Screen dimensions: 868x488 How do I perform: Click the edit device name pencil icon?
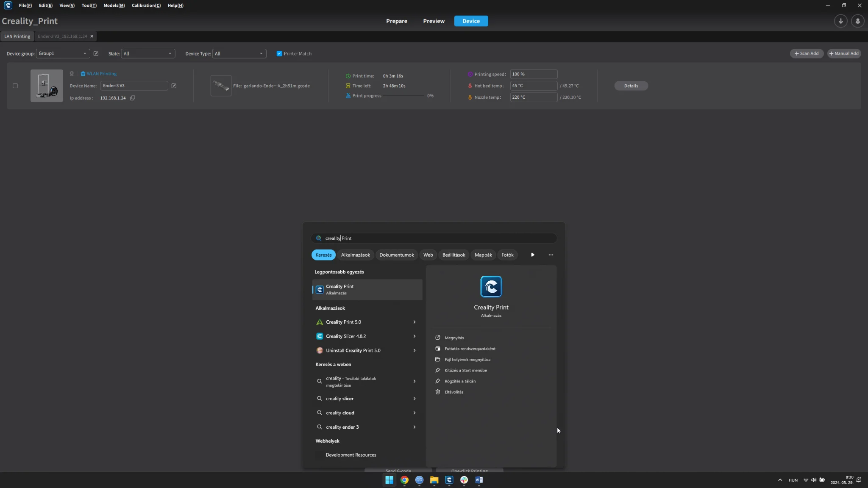174,86
